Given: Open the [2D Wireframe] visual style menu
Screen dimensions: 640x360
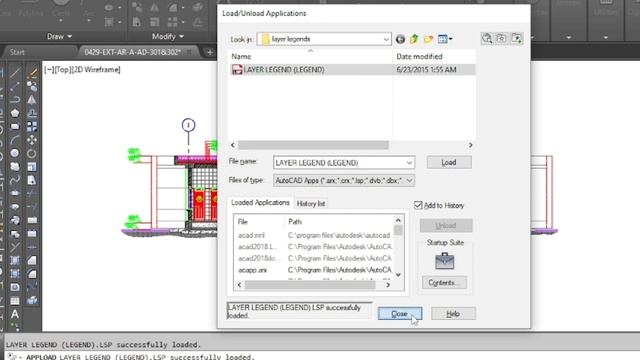Looking at the screenshot, I should (x=96, y=70).
